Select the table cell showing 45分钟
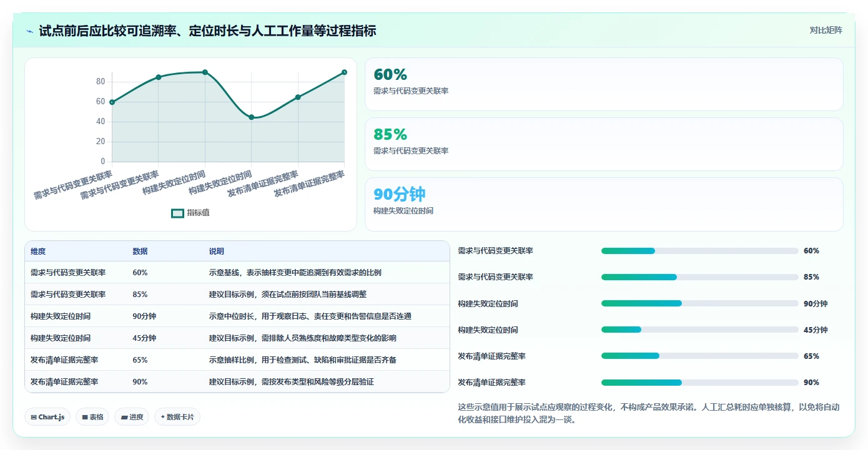868x450 pixels. click(x=144, y=338)
